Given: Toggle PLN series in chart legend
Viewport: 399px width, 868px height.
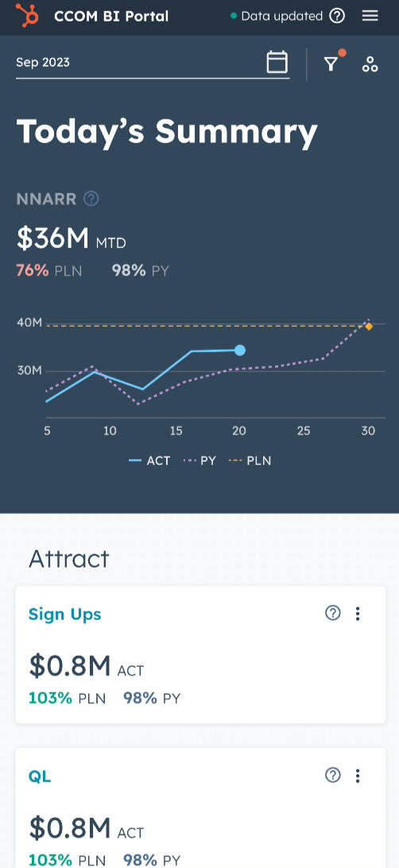Looking at the screenshot, I should [x=250, y=460].
